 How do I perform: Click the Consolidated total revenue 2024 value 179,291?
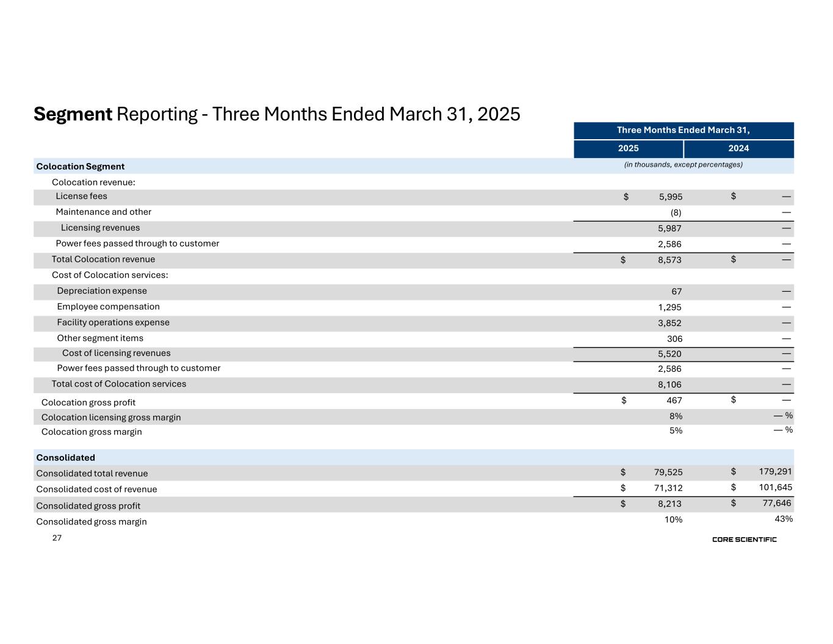777,471
